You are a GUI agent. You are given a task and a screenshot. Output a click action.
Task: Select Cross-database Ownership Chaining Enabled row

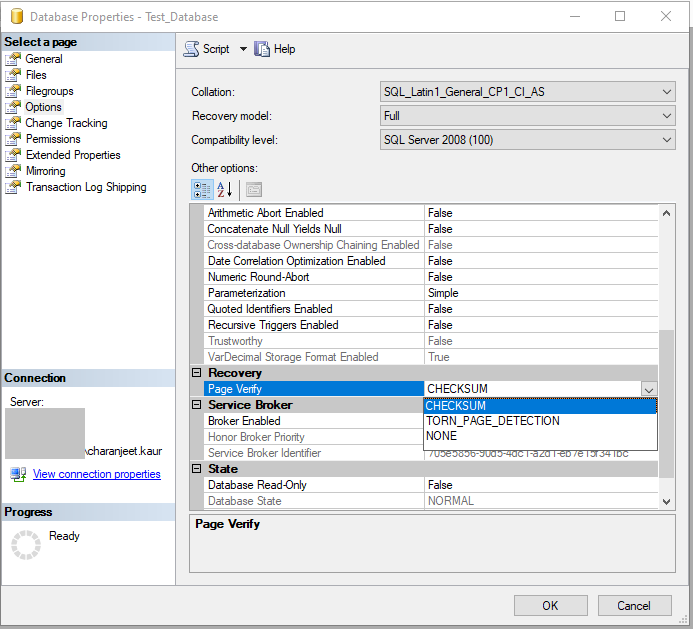pyautogui.click(x=430, y=245)
